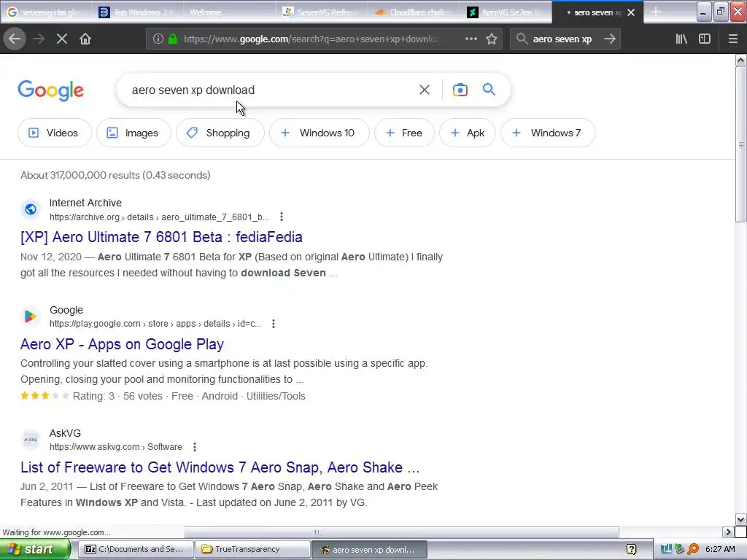
Task: Click the aero seven xp taskbar button
Action: tap(369, 550)
